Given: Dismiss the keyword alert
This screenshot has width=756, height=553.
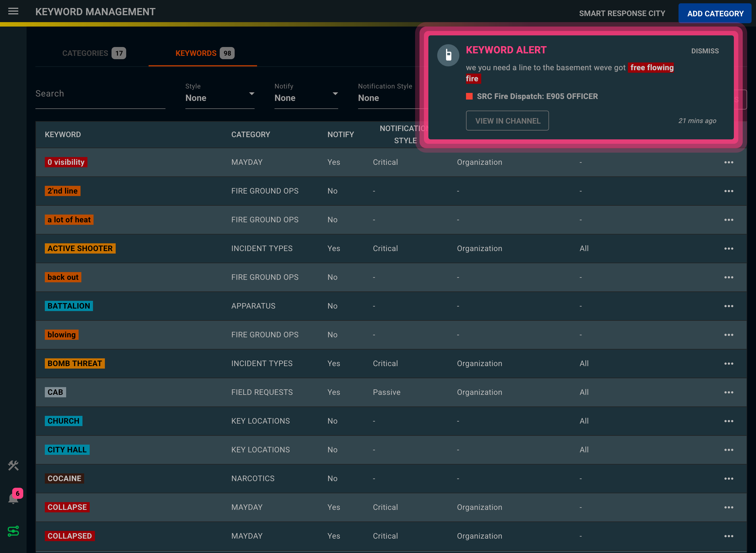Looking at the screenshot, I should [705, 51].
